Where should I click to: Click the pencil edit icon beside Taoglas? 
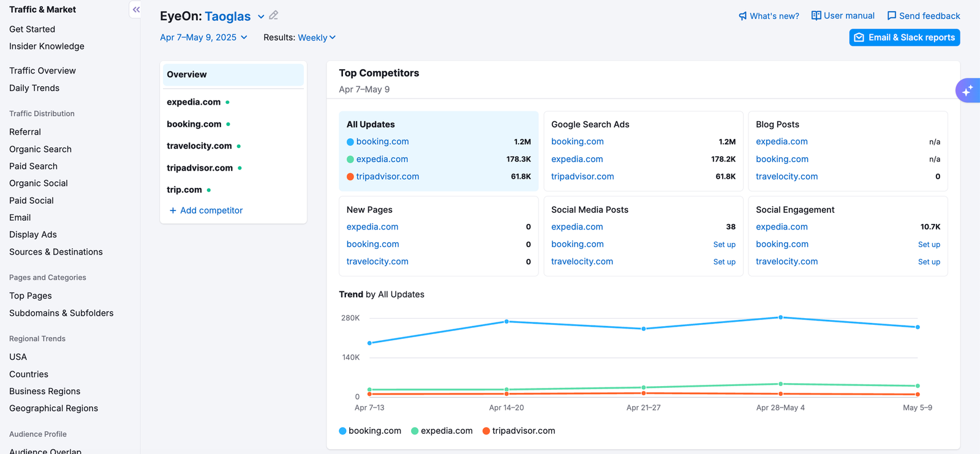click(x=274, y=15)
